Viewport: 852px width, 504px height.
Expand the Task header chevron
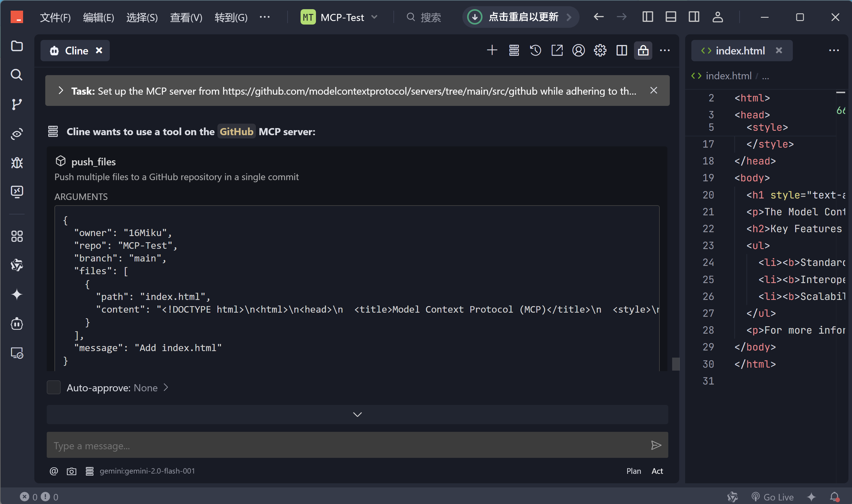tap(61, 91)
